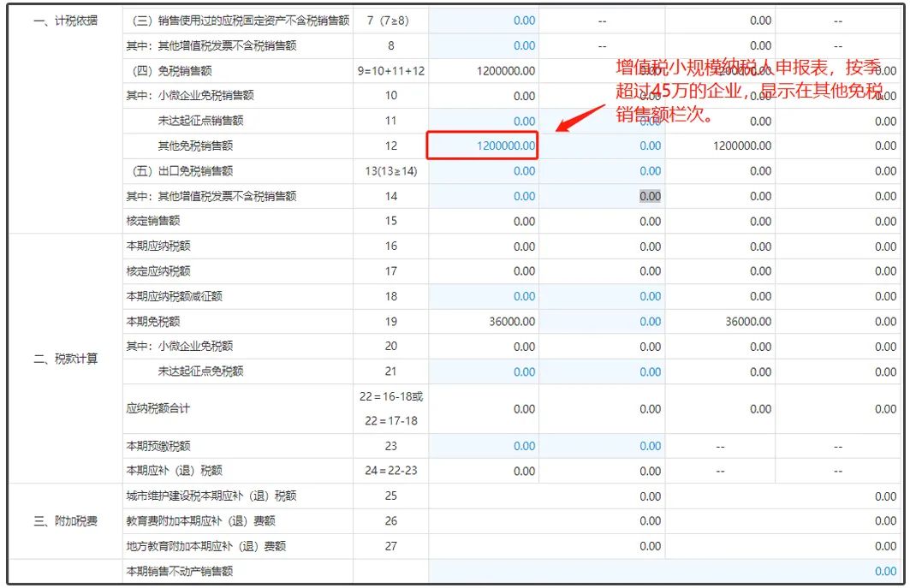Click the 本期应纳税额减征额 editable cell
910x588 pixels.
pyautogui.click(x=482, y=296)
